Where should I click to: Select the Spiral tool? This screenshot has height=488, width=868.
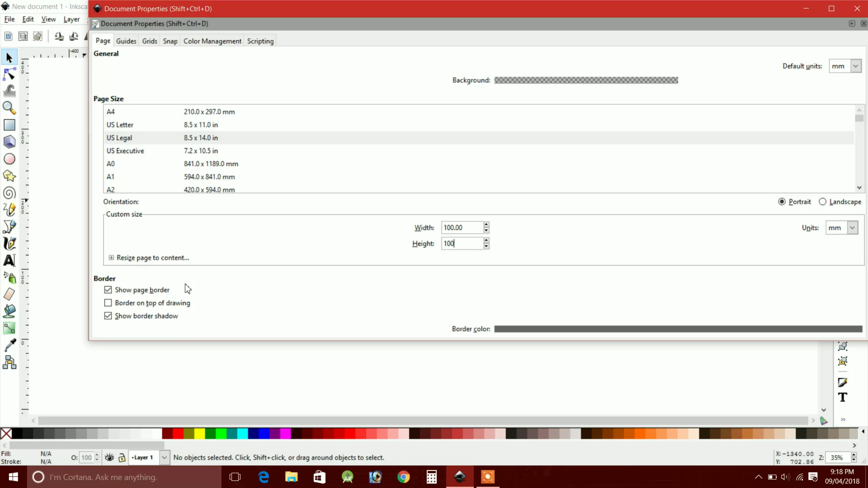click(9, 193)
